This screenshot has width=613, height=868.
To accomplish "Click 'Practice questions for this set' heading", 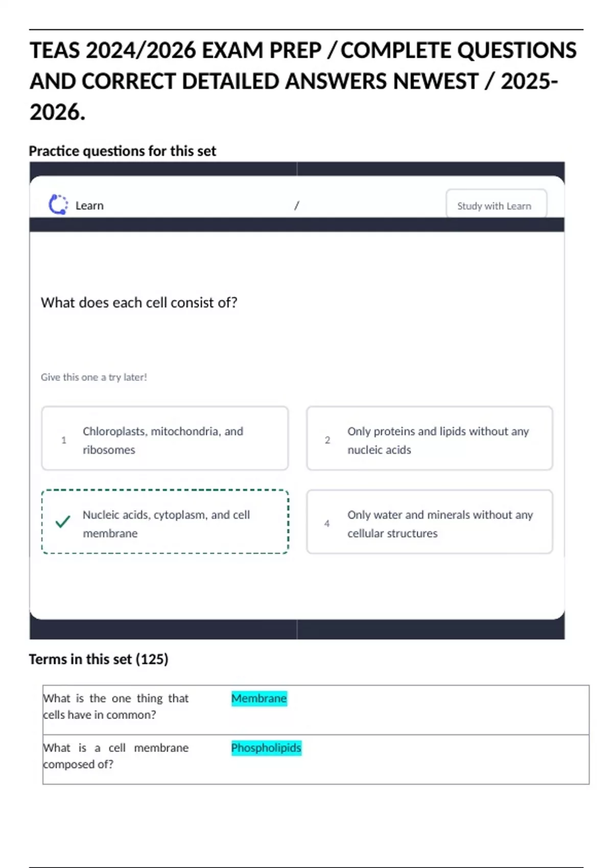I will (123, 151).
